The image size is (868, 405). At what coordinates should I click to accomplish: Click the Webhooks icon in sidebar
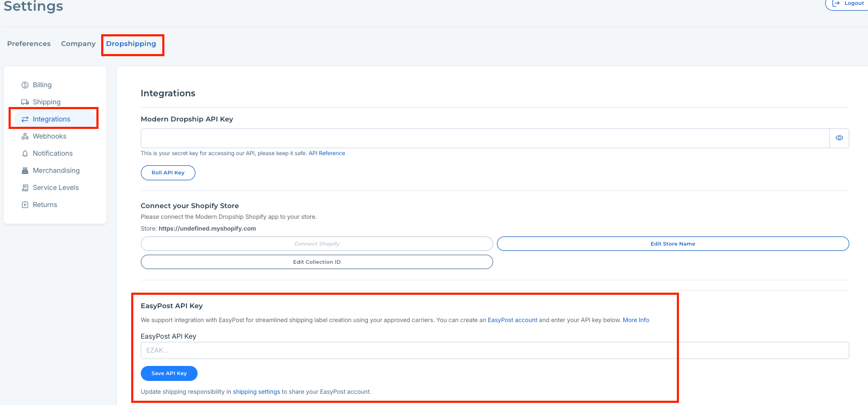[25, 136]
